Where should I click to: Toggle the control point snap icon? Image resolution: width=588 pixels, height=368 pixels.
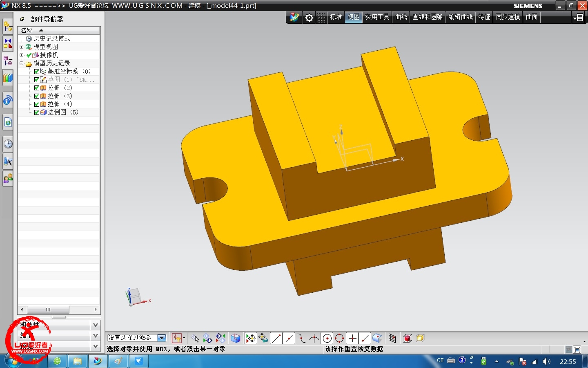[x=302, y=339]
